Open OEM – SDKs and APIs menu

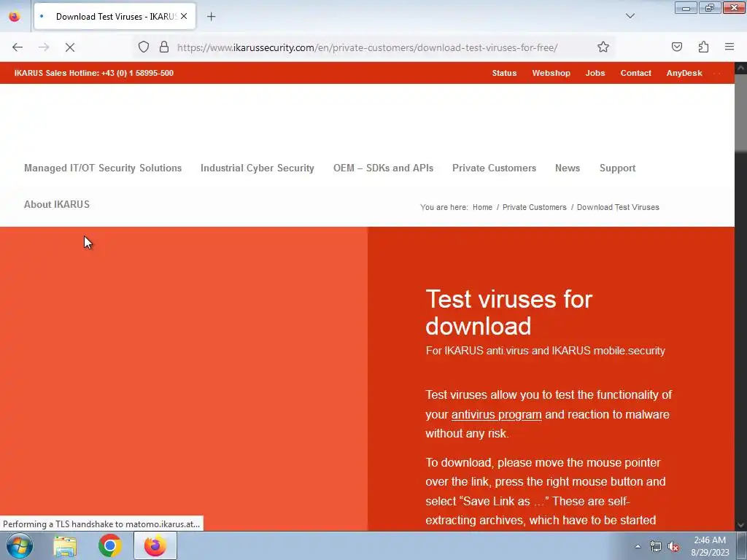click(x=383, y=168)
